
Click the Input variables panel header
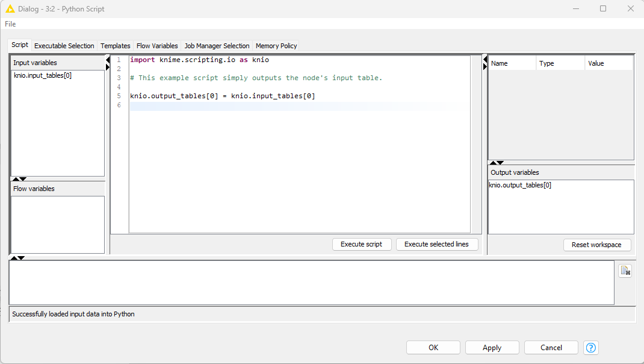click(58, 63)
